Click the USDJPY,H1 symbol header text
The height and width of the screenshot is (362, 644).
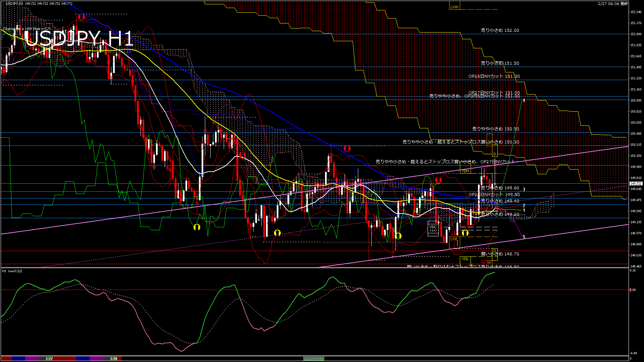pyautogui.click(x=14, y=3)
